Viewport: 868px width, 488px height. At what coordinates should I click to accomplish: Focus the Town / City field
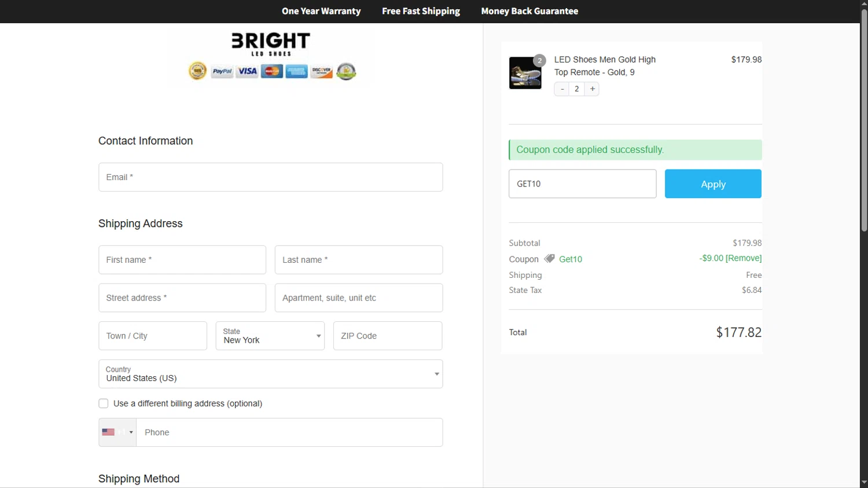(153, 336)
